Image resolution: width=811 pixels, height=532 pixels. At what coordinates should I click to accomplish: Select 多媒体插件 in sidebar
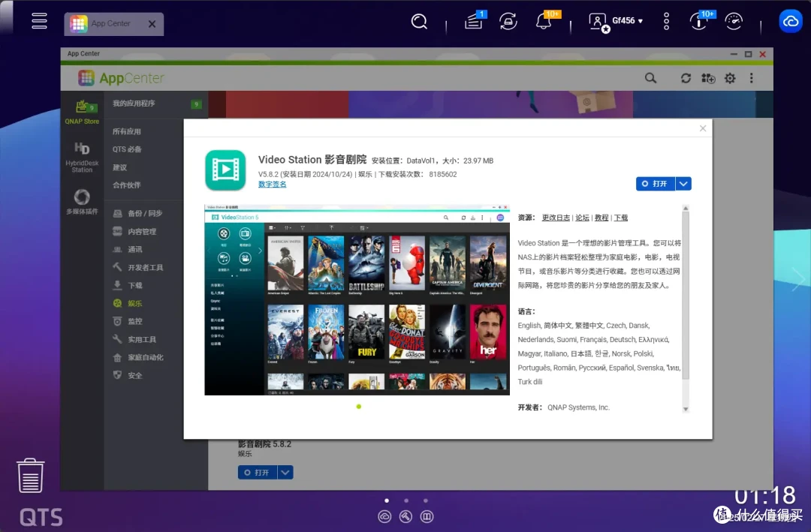point(82,202)
